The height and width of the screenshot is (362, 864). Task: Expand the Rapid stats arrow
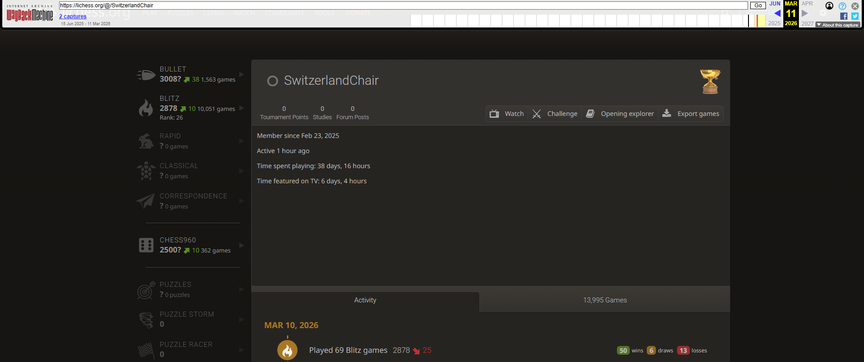tap(241, 141)
